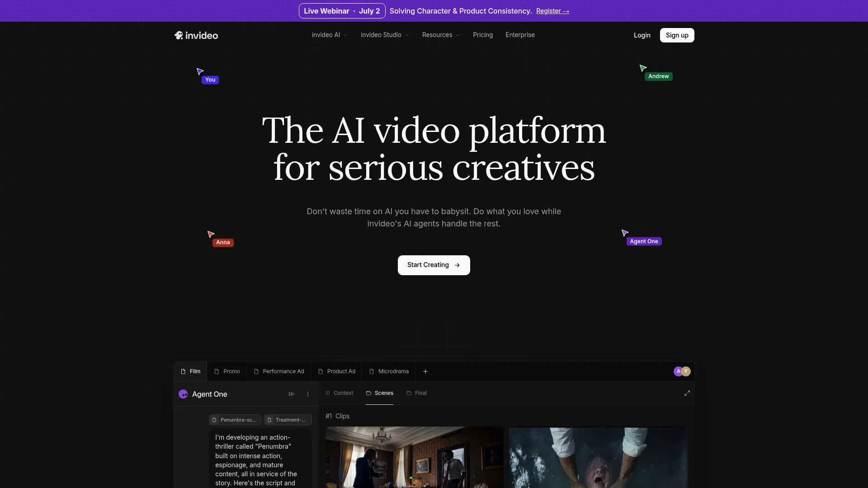868x488 pixels.
Task: Switch to the Final tab
Action: pyautogui.click(x=416, y=393)
